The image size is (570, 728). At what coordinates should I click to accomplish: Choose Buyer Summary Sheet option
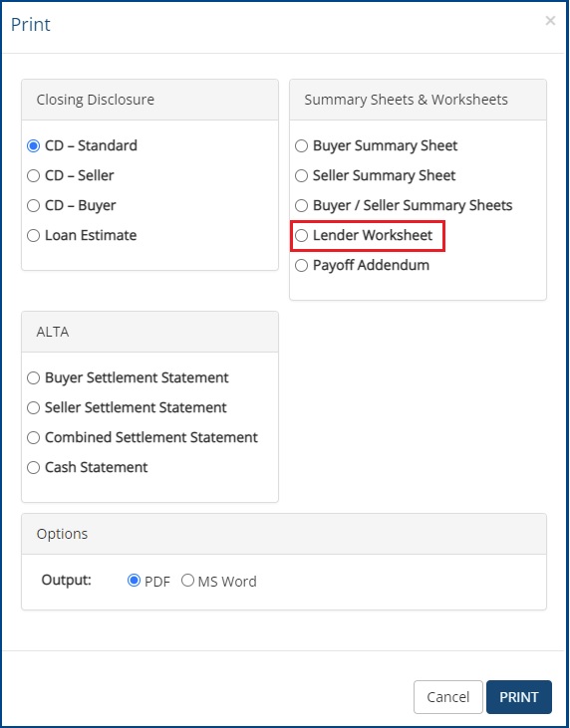pos(302,145)
